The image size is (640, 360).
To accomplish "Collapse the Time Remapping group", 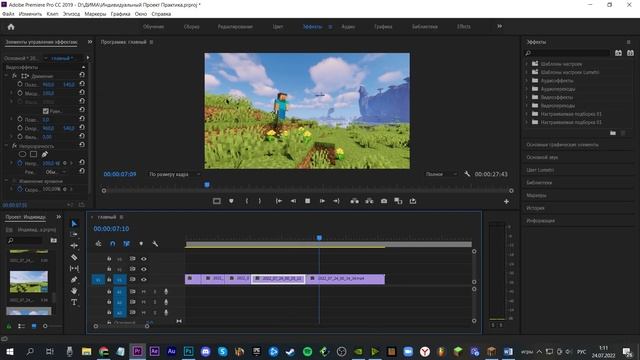I will click(7, 181).
